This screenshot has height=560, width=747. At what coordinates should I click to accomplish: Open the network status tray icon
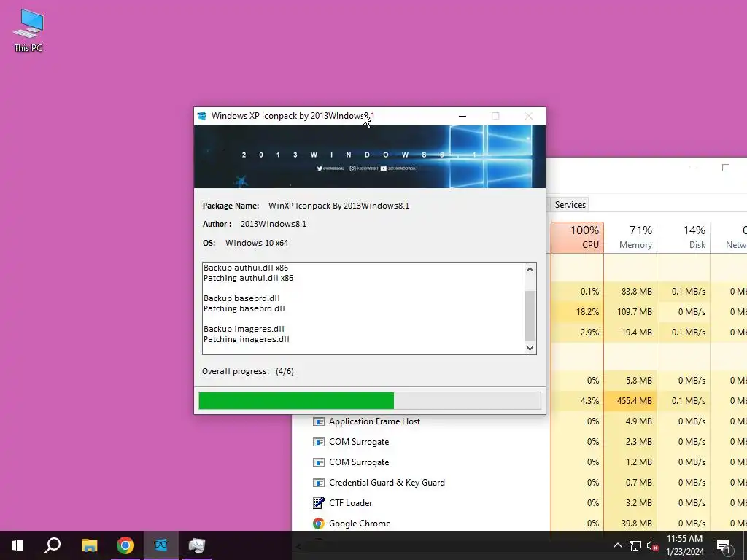coord(635,545)
